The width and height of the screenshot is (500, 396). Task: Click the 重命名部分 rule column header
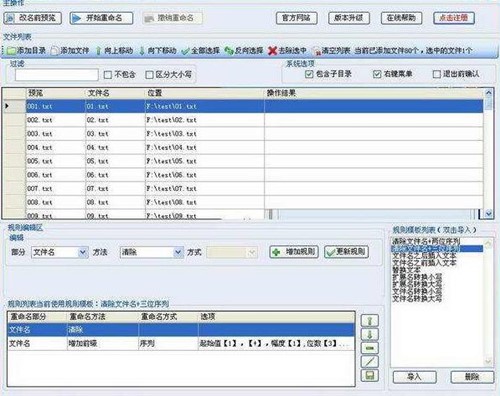37,317
